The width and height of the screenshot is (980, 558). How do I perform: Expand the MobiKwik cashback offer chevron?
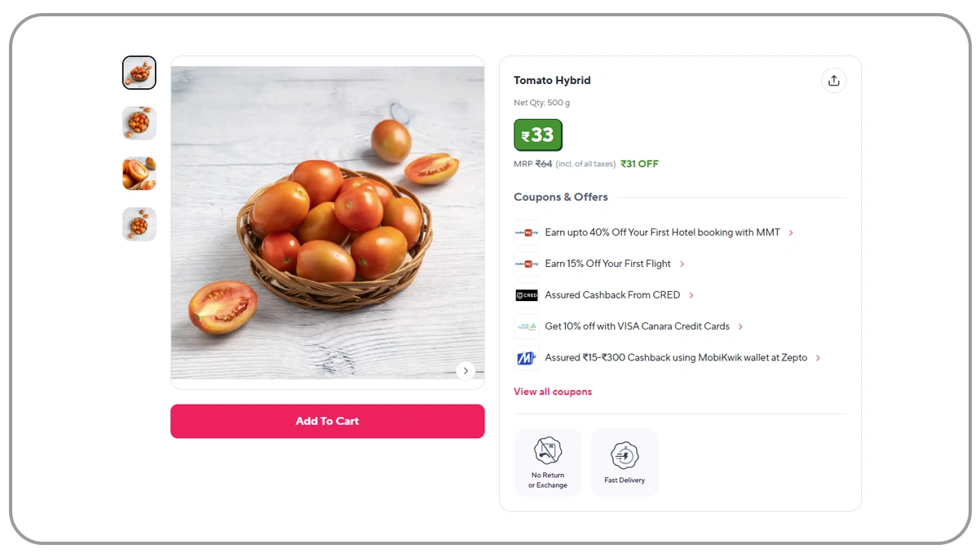(818, 358)
